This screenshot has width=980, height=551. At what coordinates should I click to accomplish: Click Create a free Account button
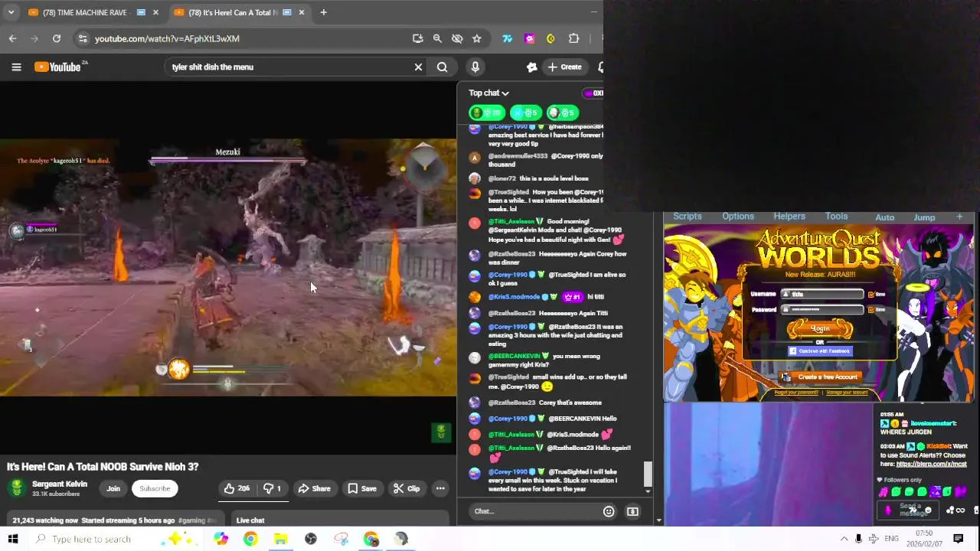(821, 377)
